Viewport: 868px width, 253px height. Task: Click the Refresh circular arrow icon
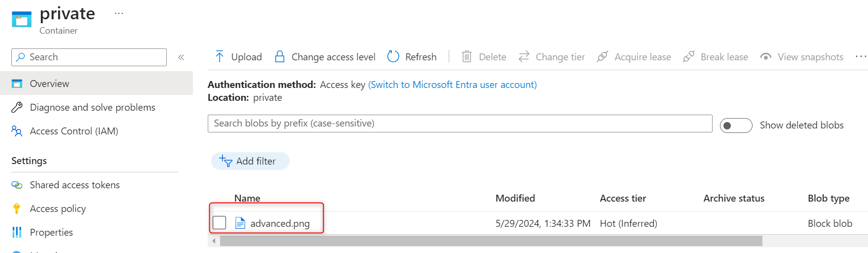pyautogui.click(x=393, y=57)
